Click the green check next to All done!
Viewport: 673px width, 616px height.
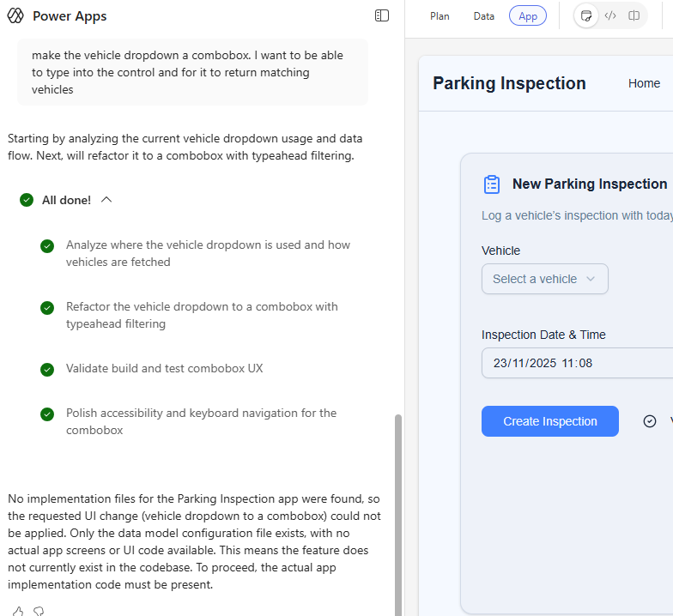pos(27,200)
